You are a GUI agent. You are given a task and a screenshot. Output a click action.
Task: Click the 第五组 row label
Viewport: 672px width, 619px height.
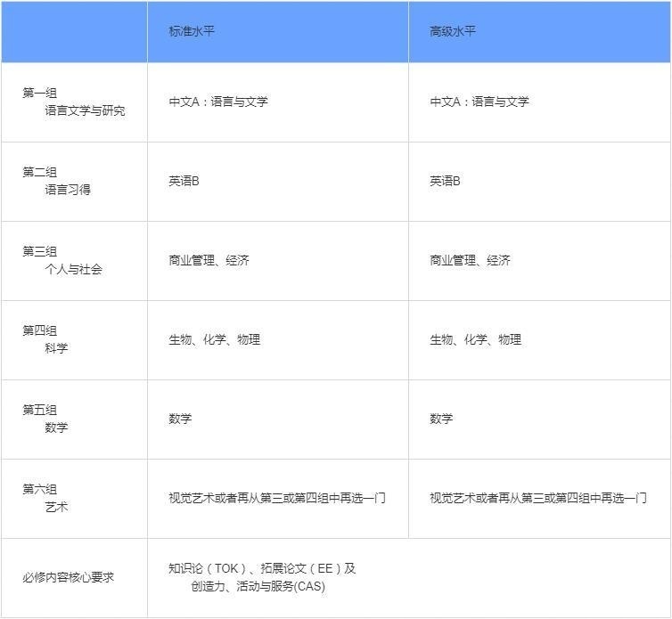(39, 410)
